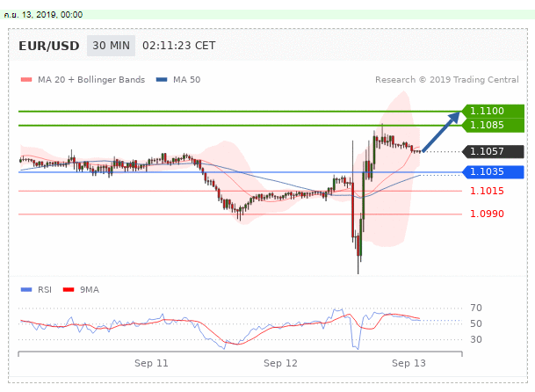Click the Sep 12 date axis label
Image resolution: width=535 pixels, height=392 pixels.
280,363
